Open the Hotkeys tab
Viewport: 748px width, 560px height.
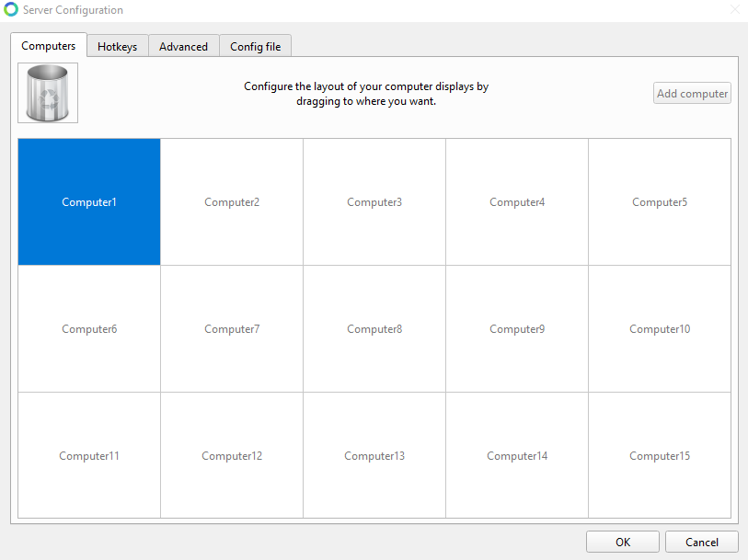tap(118, 47)
